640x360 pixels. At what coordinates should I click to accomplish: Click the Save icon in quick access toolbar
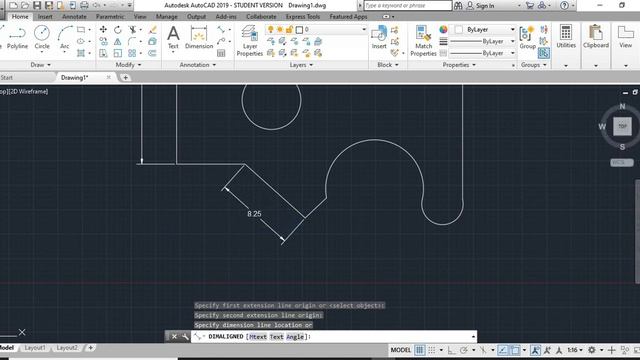[37, 5]
